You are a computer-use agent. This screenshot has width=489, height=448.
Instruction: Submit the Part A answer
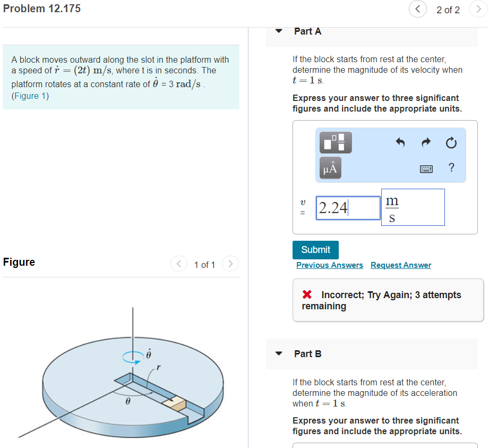point(315,250)
